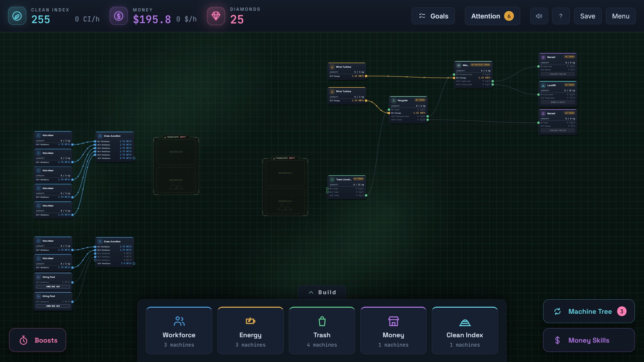Select the Trash build category
Viewport: 644px width, 362px height.
click(x=322, y=330)
